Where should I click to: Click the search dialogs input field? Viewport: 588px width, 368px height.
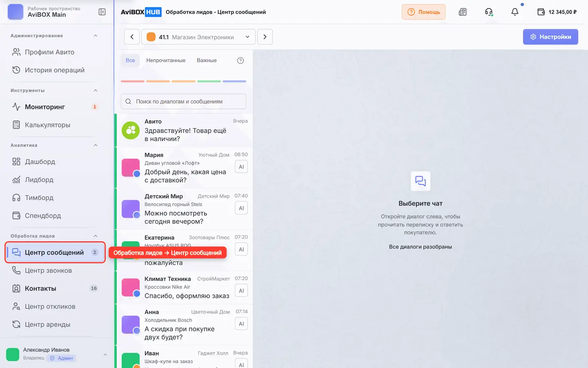[183, 101]
